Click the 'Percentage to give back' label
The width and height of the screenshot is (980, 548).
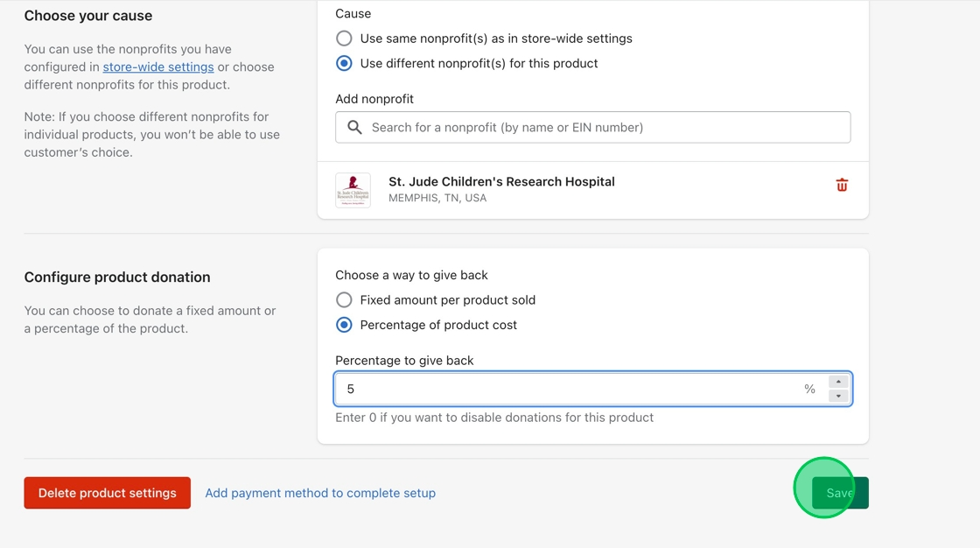(x=404, y=361)
